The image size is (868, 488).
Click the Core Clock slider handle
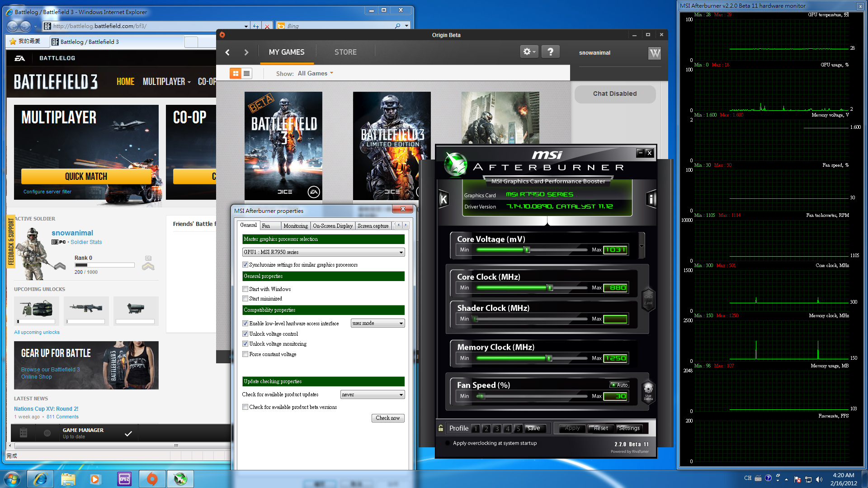click(x=550, y=287)
